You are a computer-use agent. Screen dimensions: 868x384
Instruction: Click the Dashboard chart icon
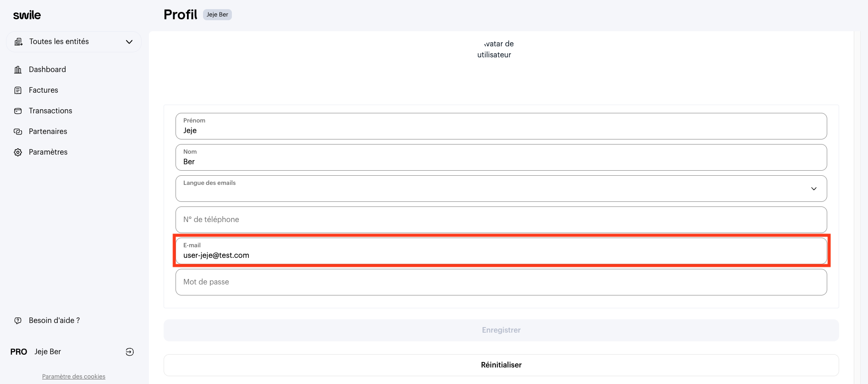click(18, 70)
